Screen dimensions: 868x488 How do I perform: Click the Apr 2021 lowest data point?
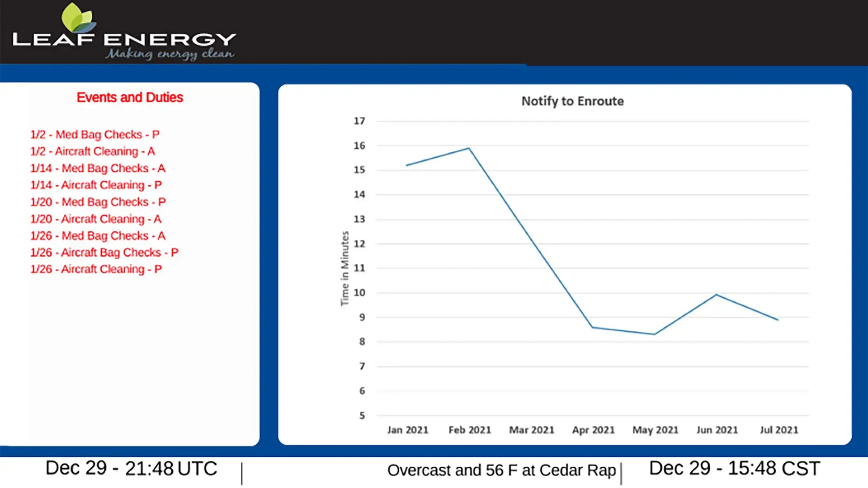[592, 327]
